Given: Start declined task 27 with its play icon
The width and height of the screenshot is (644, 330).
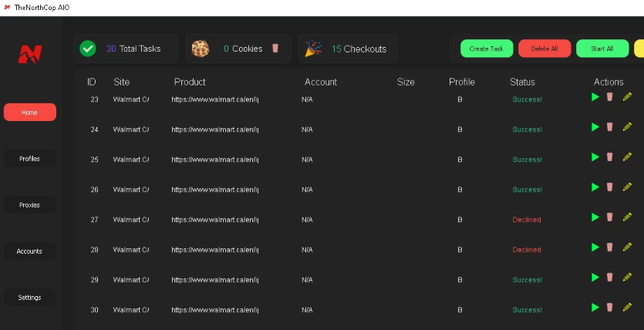Looking at the screenshot, I should point(595,217).
